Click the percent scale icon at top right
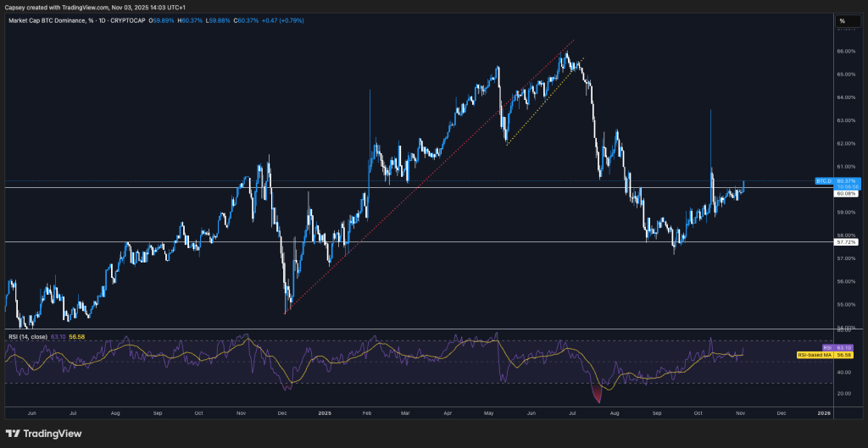Viewport: 868px width, 448px height. click(x=842, y=20)
